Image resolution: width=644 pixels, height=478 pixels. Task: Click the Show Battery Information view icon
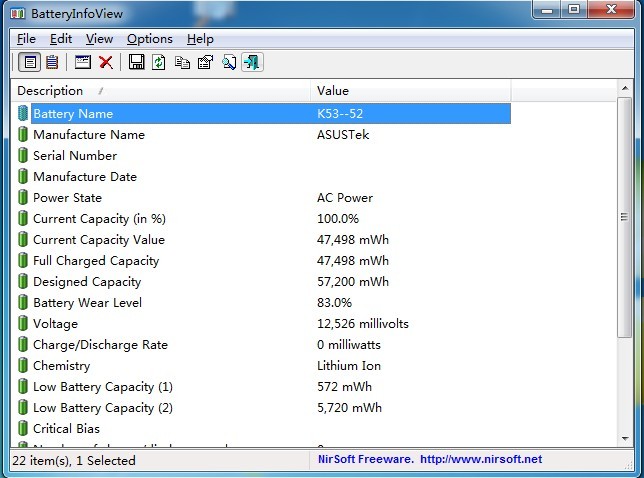click(30, 63)
